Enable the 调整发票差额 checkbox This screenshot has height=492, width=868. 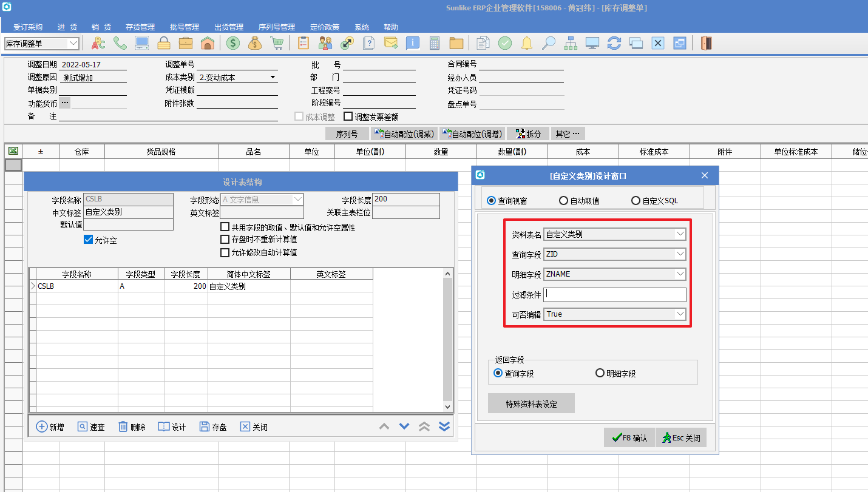pos(348,116)
